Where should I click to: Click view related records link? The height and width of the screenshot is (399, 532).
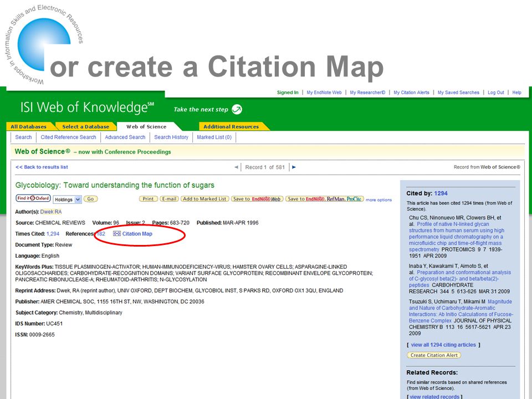(434, 397)
